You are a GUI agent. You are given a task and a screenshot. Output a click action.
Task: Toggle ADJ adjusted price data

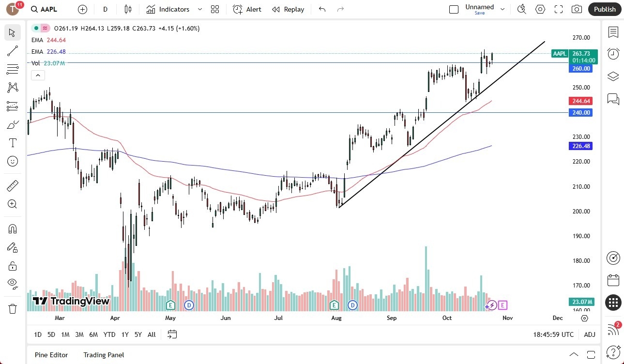[590, 334]
